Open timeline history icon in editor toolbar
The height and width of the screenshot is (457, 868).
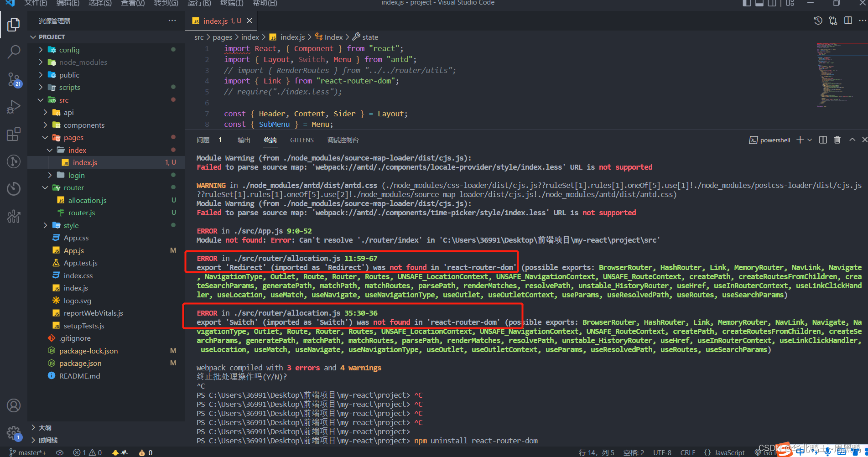click(x=818, y=21)
